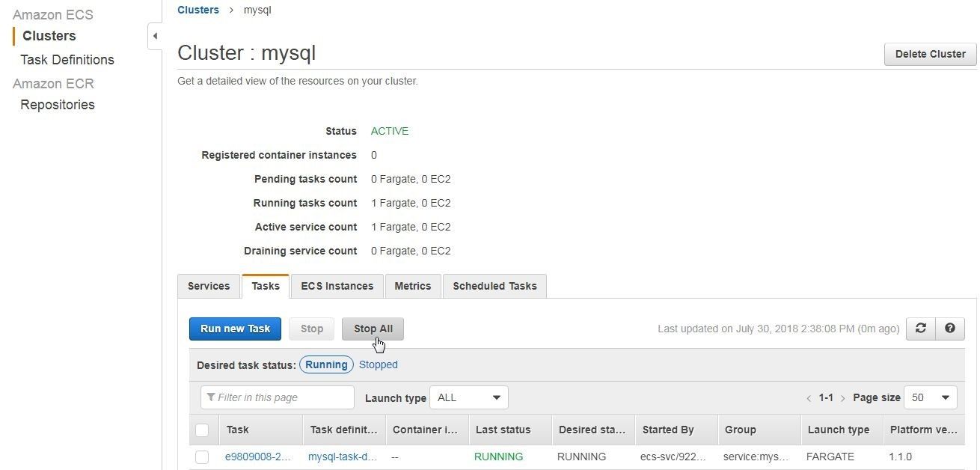Click inside the filter input field

point(284,397)
